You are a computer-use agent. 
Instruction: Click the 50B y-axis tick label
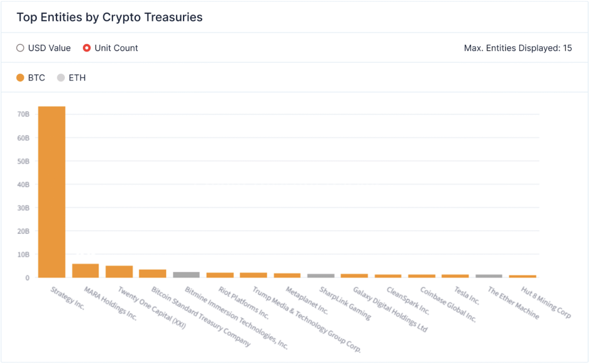(23, 161)
